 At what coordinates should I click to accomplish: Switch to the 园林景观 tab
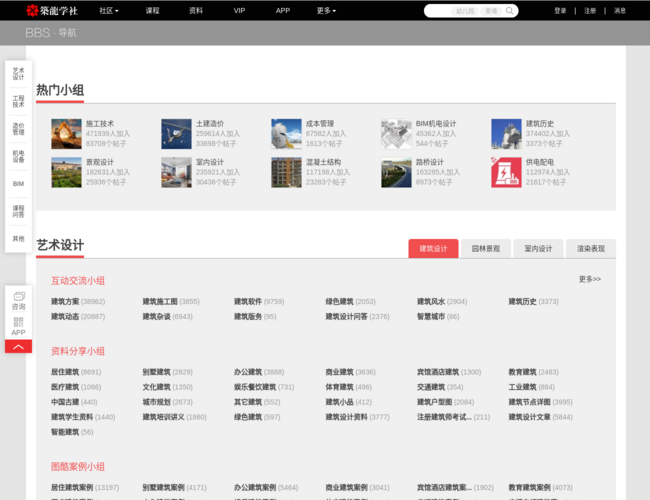(x=486, y=248)
